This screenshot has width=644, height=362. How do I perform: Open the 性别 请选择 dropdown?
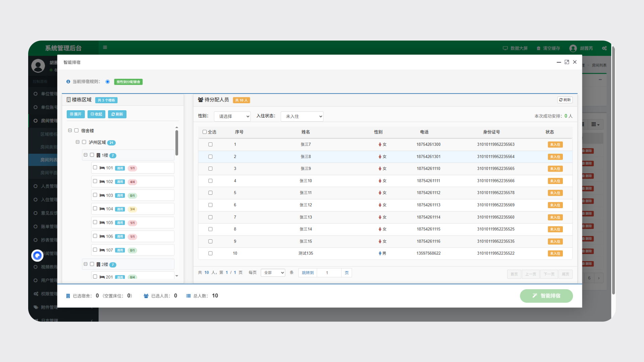click(232, 116)
